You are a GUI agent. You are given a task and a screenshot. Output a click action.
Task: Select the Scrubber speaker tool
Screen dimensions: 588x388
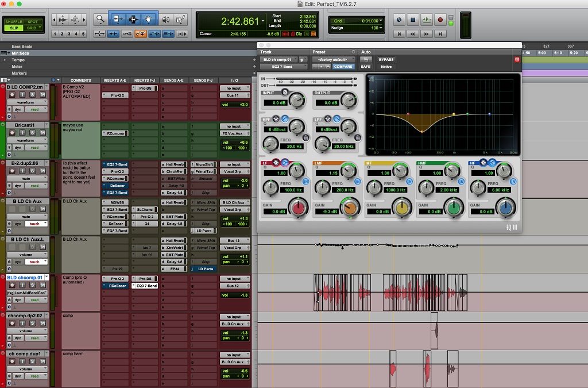tap(165, 19)
